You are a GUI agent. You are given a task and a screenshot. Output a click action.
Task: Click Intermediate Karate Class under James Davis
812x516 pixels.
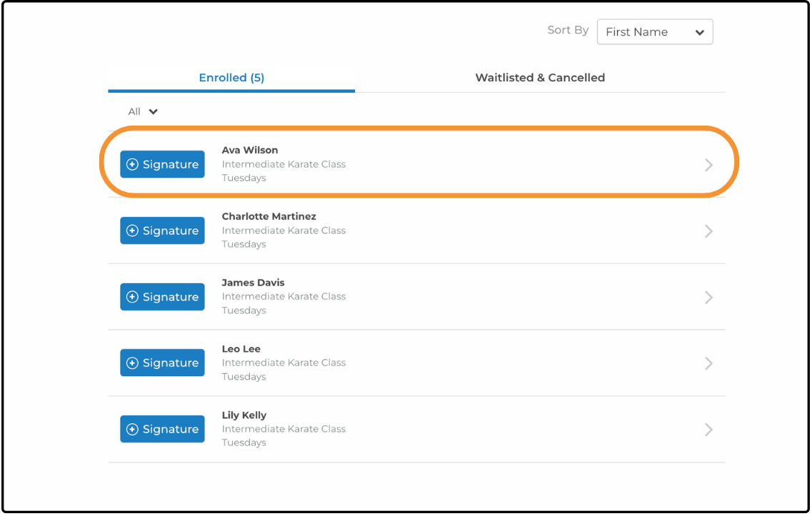click(x=284, y=297)
